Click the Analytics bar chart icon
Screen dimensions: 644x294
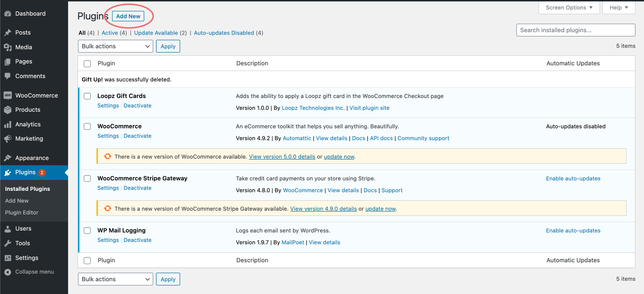pos(8,125)
